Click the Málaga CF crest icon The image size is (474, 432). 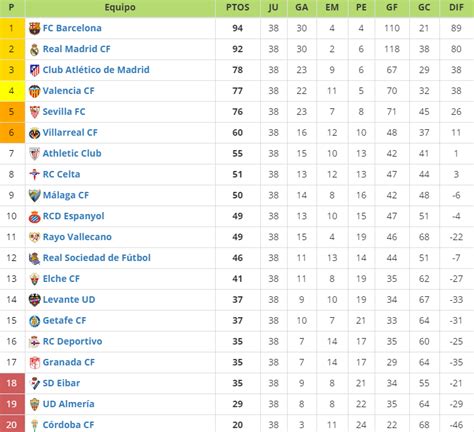34,196
